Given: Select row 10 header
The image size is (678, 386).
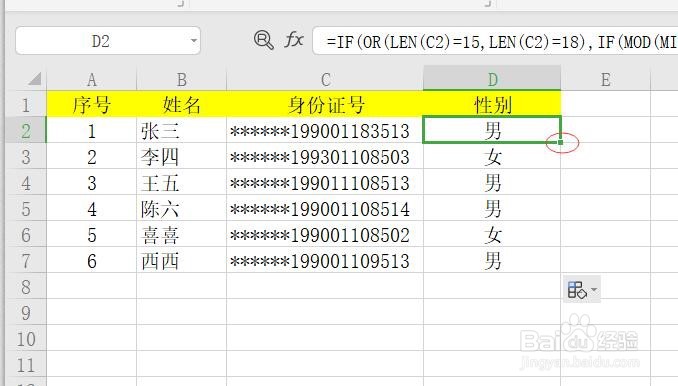Looking at the screenshot, I should [x=26, y=338].
